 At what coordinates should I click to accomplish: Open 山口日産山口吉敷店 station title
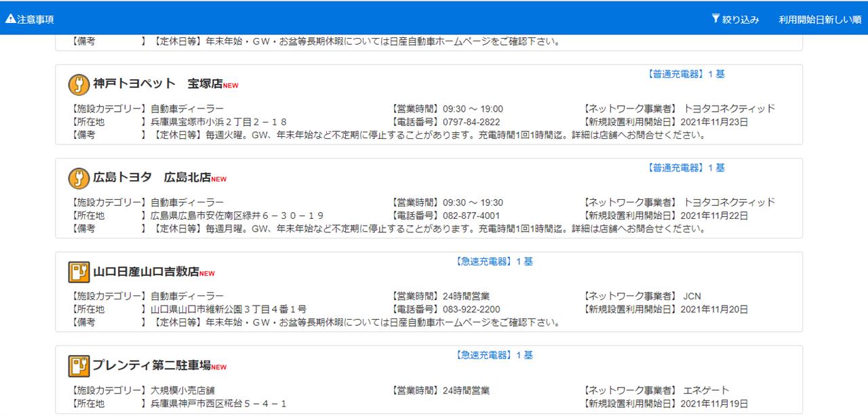pyautogui.click(x=146, y=272)
